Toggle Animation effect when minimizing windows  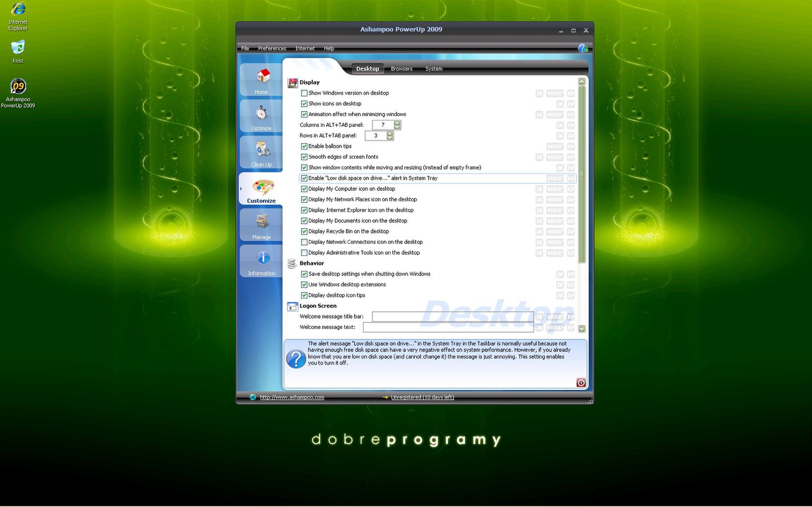pos(304,114)
